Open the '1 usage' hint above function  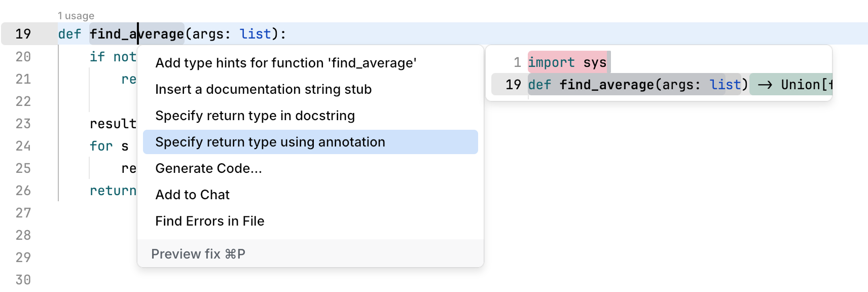(76, 15)
